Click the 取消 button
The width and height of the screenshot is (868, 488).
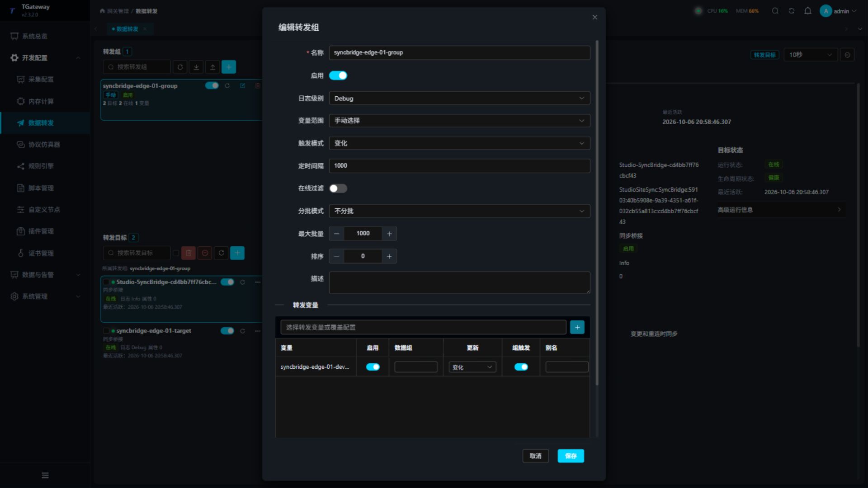pyautogui.click(x=535, y=456)
